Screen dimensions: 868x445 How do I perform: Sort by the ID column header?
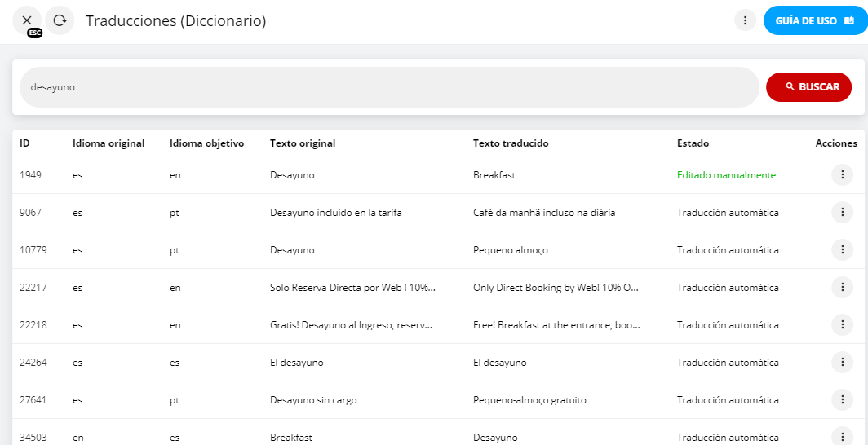click(25, 143)
